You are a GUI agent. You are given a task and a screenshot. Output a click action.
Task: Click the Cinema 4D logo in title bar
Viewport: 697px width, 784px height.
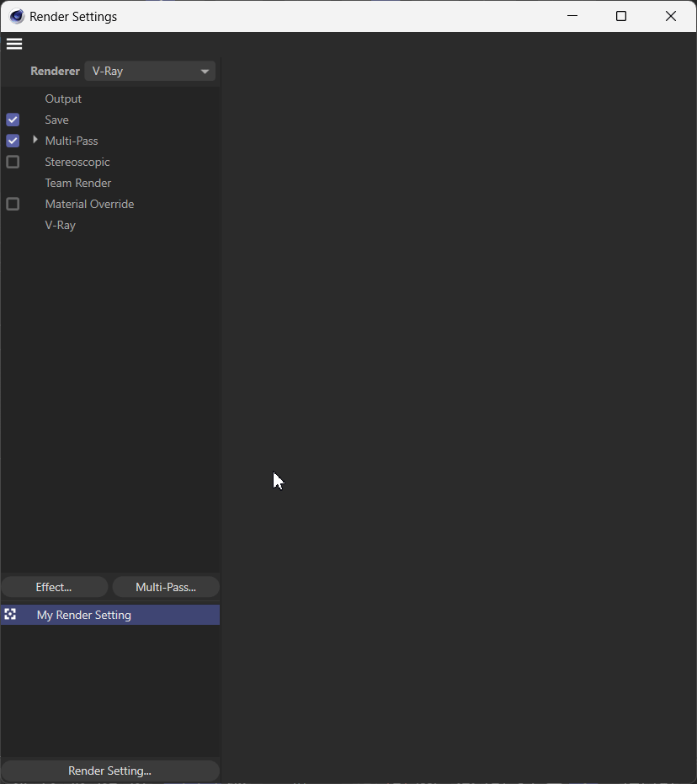17,16
